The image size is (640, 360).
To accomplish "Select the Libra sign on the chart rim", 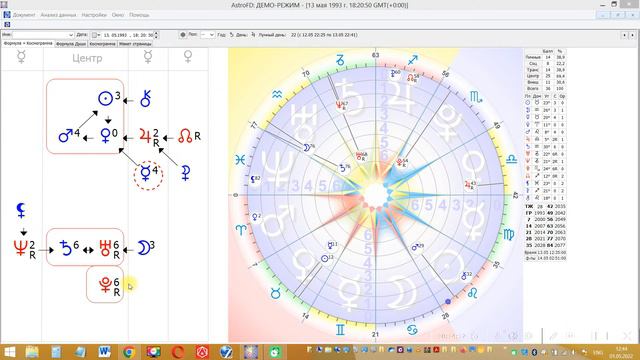I will tap(511, 160).
